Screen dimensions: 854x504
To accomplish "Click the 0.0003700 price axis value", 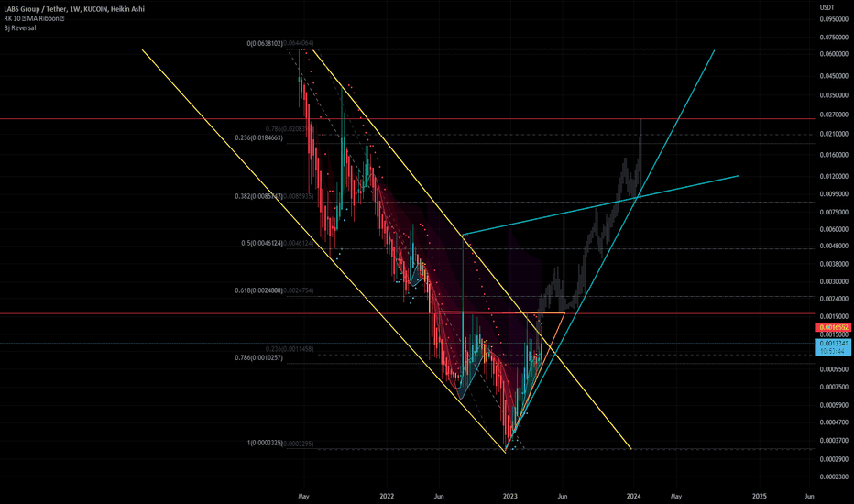I will (834, 440).
